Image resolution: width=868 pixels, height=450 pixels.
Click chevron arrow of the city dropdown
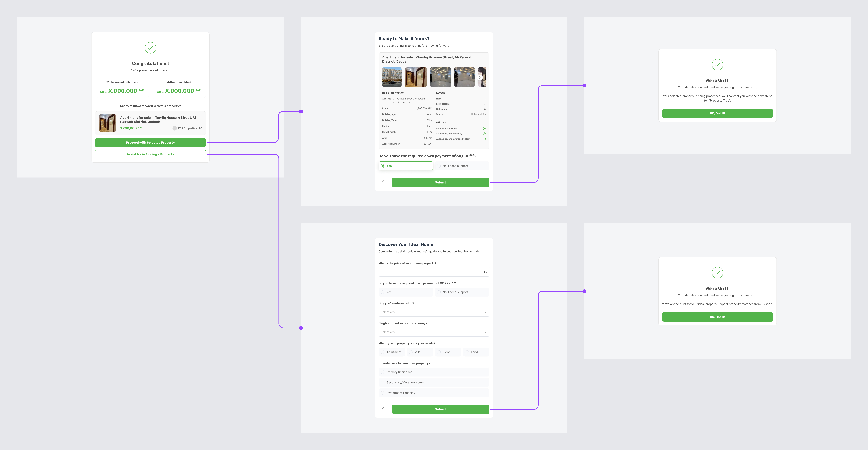pos(485,312)
